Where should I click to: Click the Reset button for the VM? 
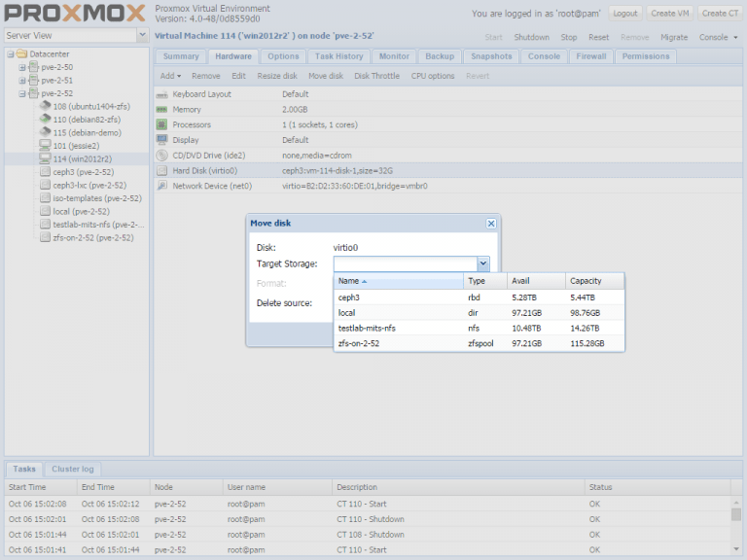pos(598,37)
